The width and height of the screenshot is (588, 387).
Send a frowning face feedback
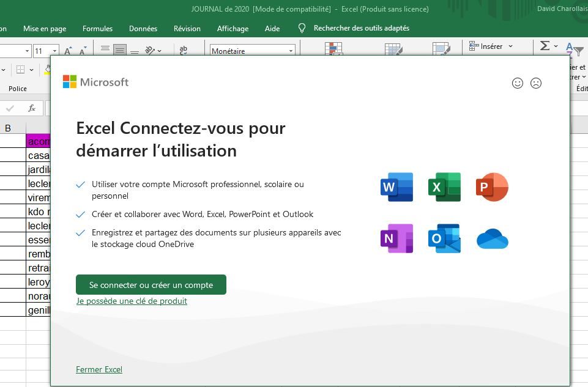click(536, 83)
